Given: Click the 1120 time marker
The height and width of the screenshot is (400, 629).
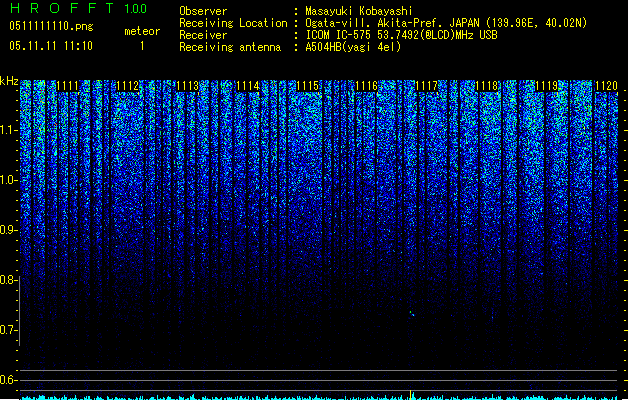Looking at the screenshot, I should 606,85.
